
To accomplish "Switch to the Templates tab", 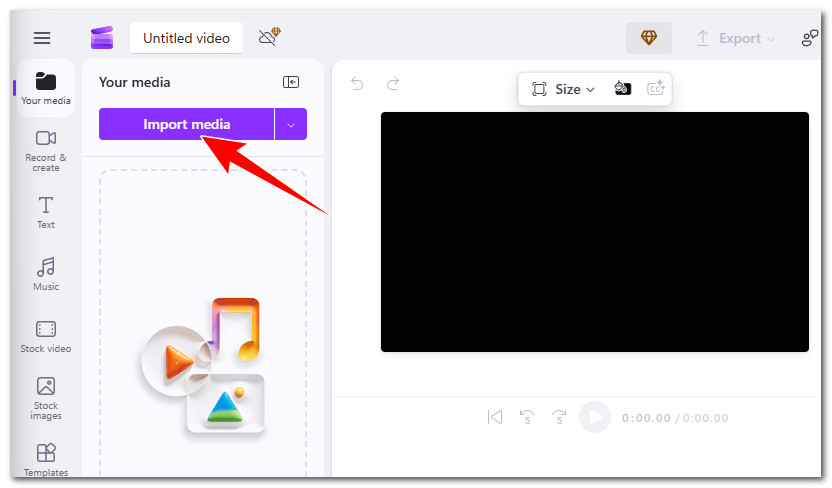I will click(46, 460).
